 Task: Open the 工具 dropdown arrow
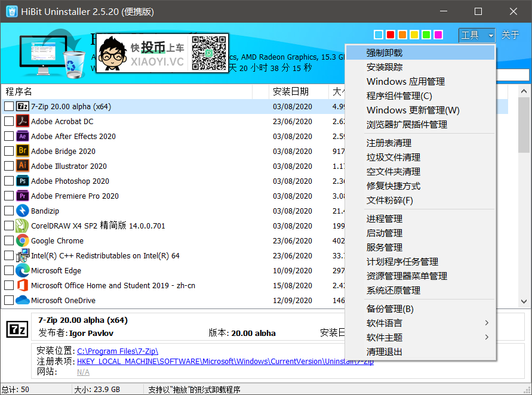point(490,35)
